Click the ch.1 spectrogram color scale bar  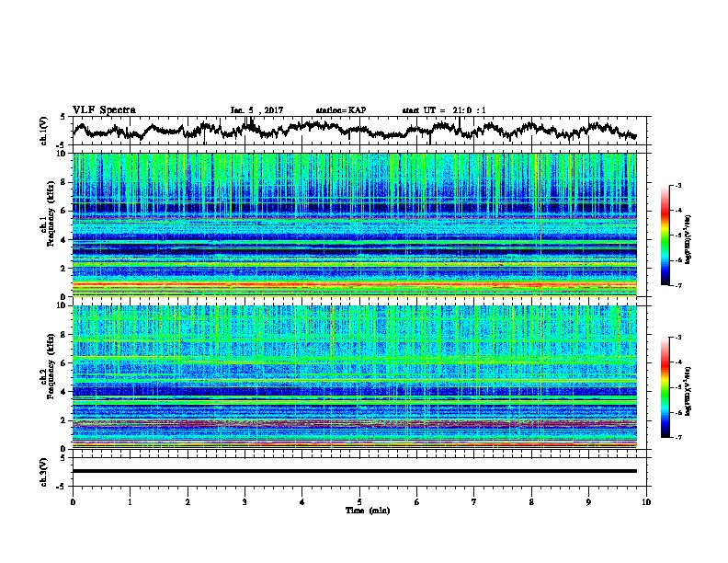pos(665,236)
